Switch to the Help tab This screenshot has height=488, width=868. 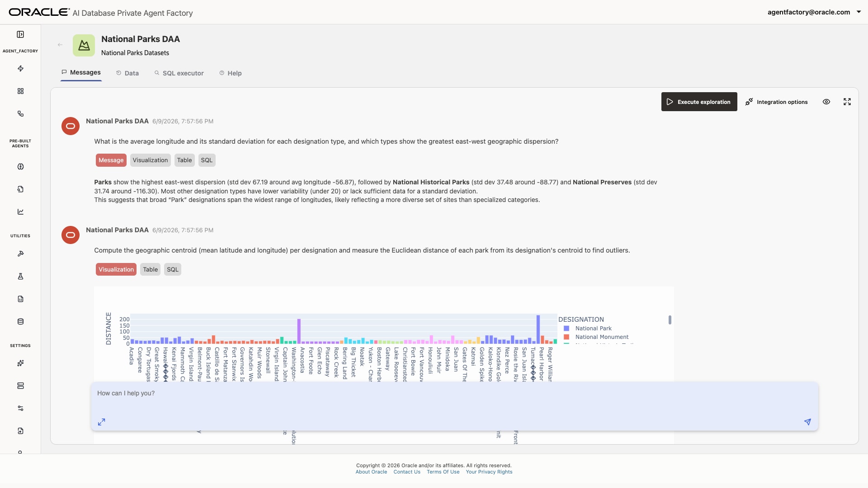(x=231, y=73)
